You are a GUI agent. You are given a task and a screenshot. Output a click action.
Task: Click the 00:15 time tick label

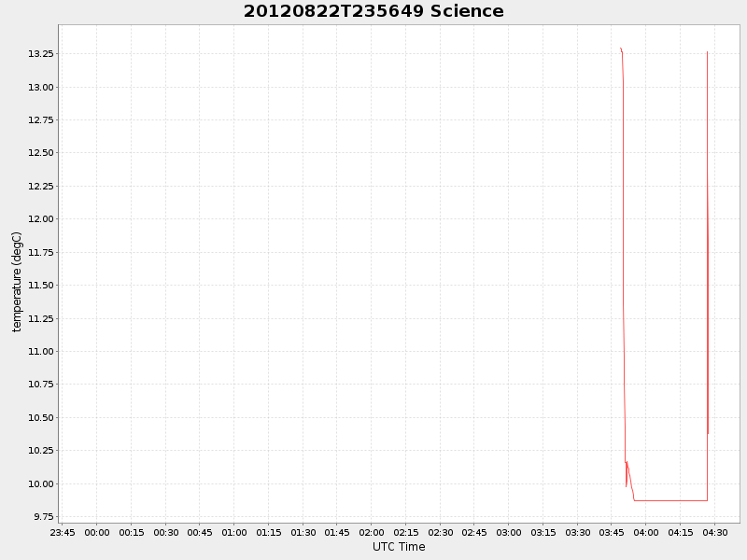pos(132,532)
